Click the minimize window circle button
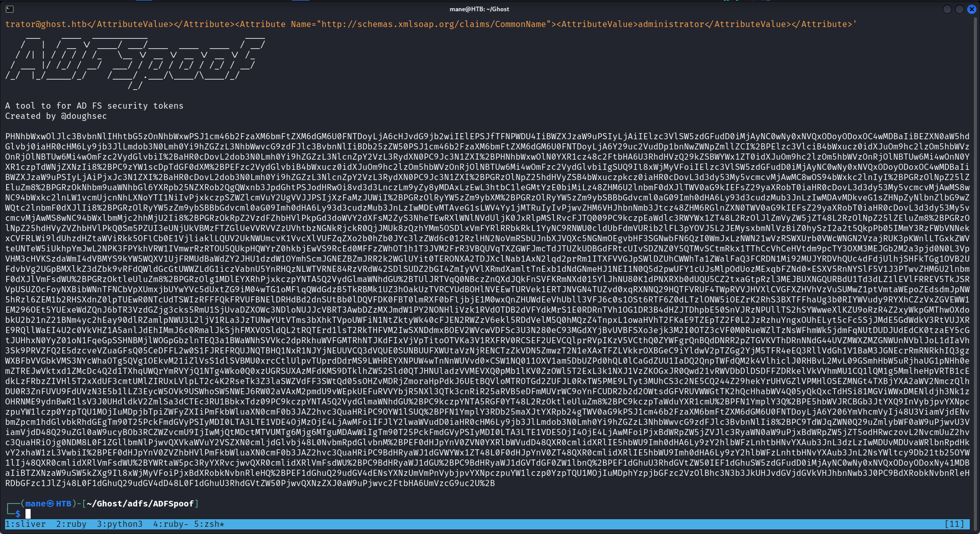Image resolution: width=980 pixels, height=534 pixels. [x=947, y=9]
